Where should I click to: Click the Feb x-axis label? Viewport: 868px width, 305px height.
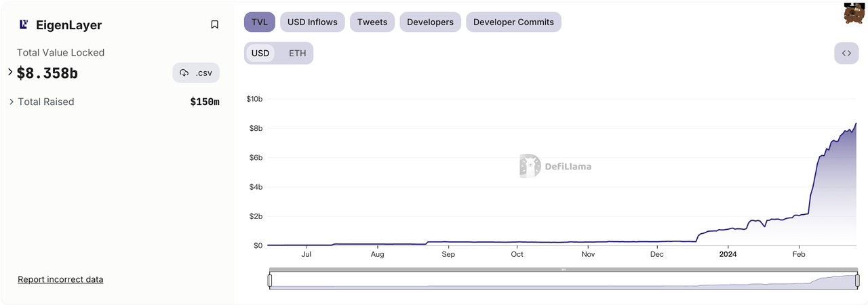[799, 255]
